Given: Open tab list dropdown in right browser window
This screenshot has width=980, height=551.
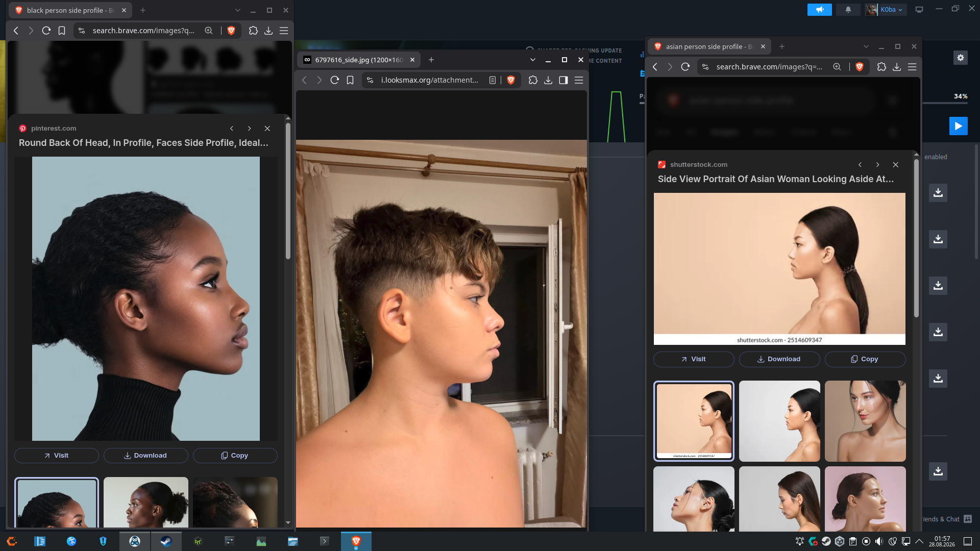Looking at the screenshot, I should [866, 46].
